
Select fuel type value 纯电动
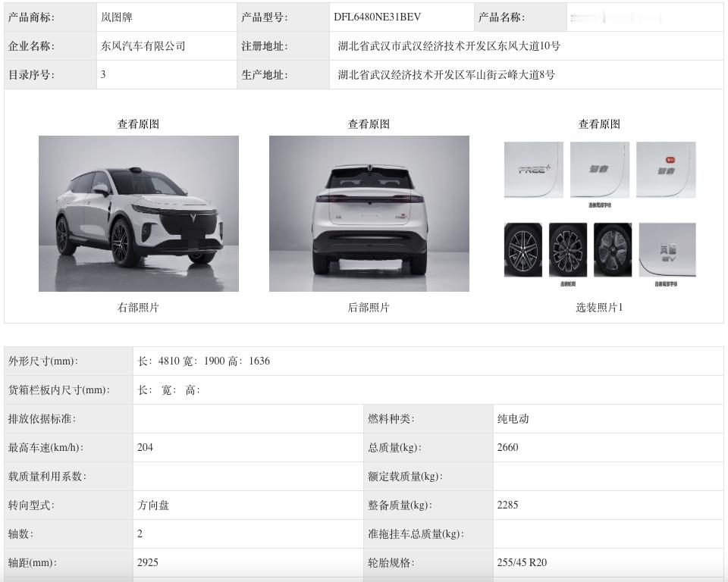pyautogui.click(x=513, y=418)
